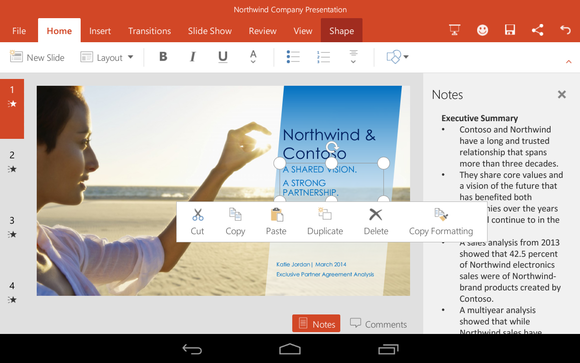Select the Shape contextual tab
This screenshot has width=580, height=363.
341,30
